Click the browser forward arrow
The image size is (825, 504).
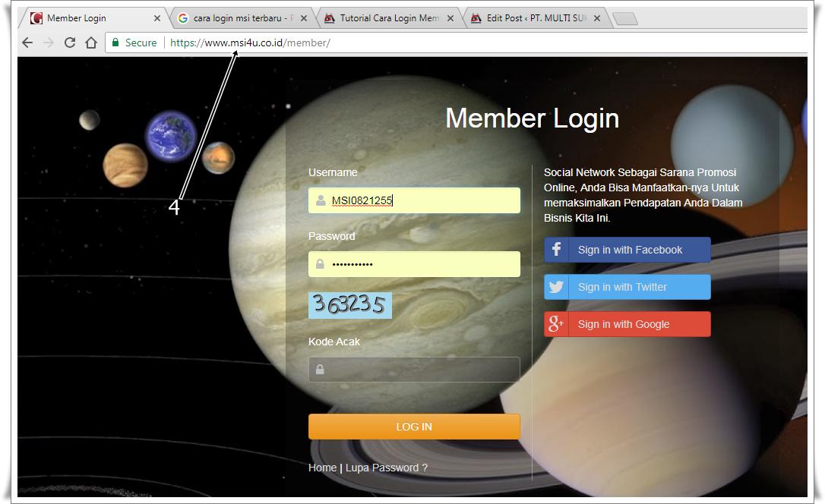click(x=49, y=43)
